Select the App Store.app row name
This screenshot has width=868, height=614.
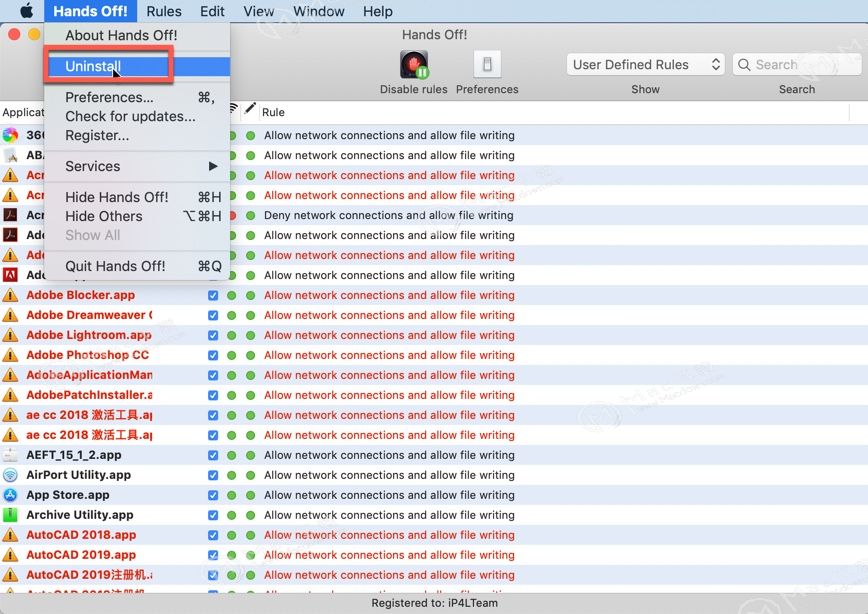pos(68,495)
